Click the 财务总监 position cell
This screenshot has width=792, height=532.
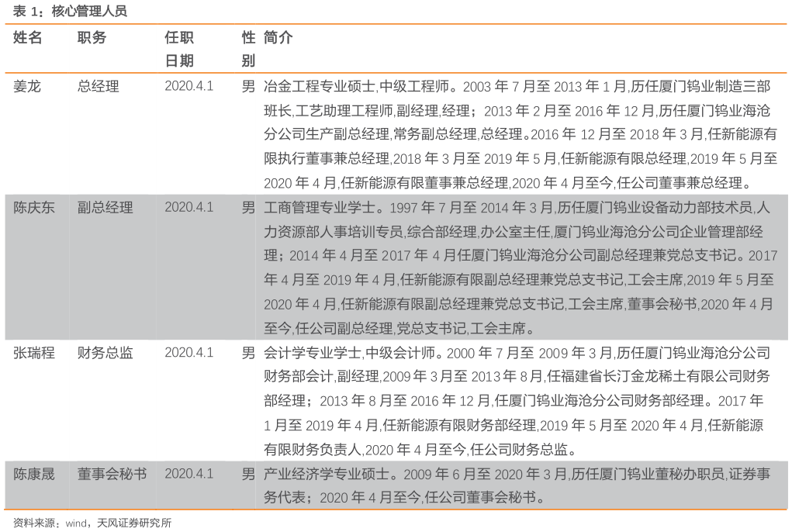coord(105,353)
